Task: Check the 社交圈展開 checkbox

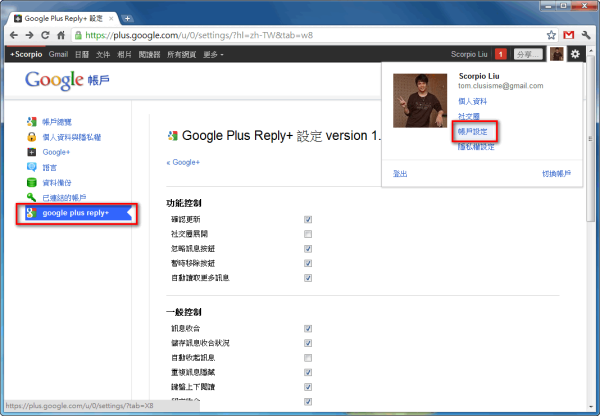Action: (308, 234)
